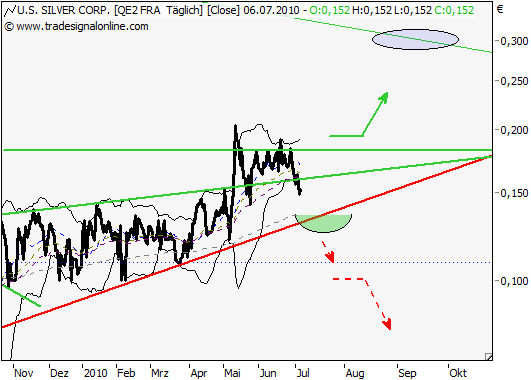Click the close value C:0,152
The width and height of the screenshot is (531, 380).
coord(454,10)
